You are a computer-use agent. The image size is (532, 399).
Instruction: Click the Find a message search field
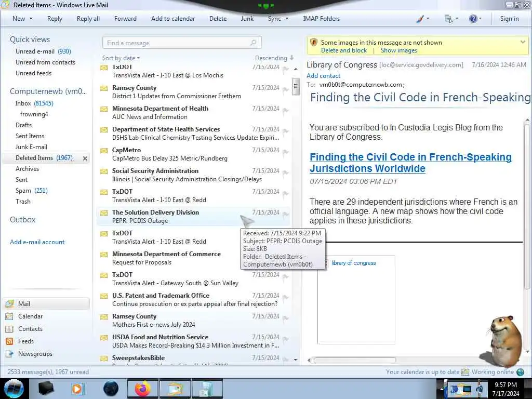point(182,43)
